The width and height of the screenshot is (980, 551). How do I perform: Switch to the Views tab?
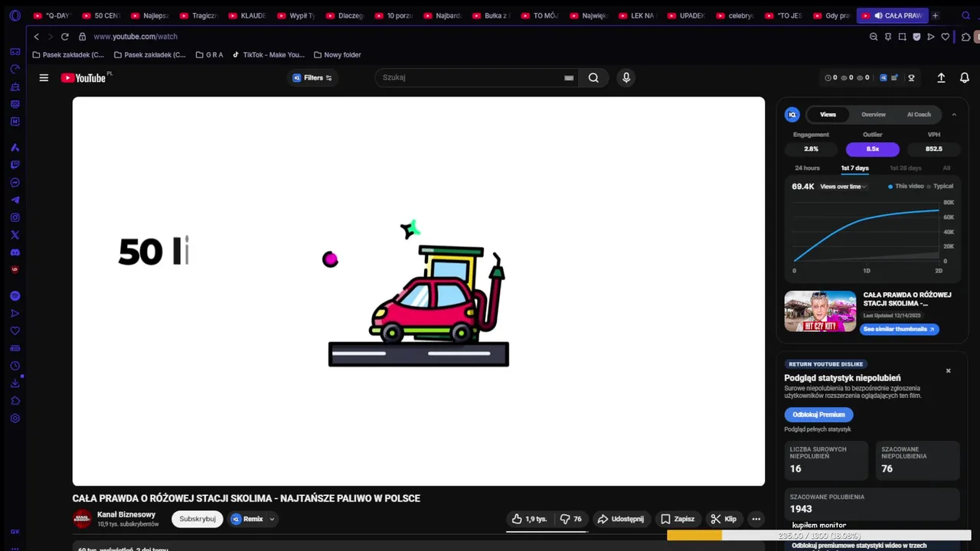(828, 115)
